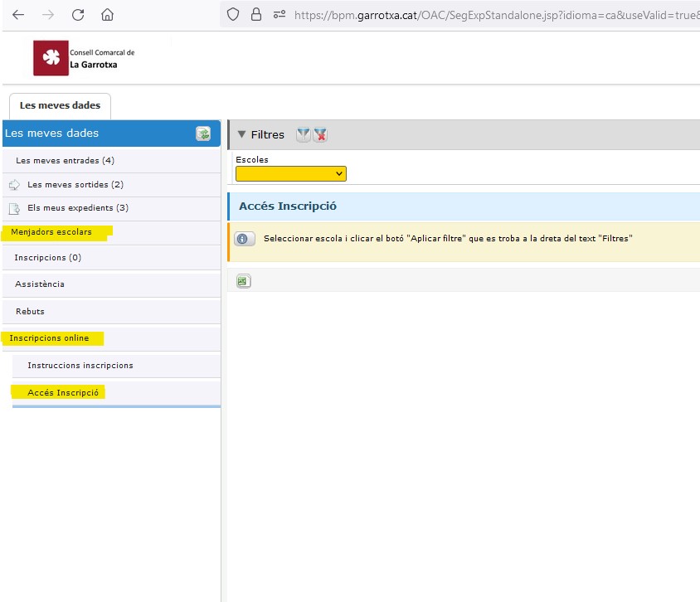The height and width of the screenshot is (602, 700).
Task: Open Les meves sortides (2)
Action: click(x=111, y=185)
